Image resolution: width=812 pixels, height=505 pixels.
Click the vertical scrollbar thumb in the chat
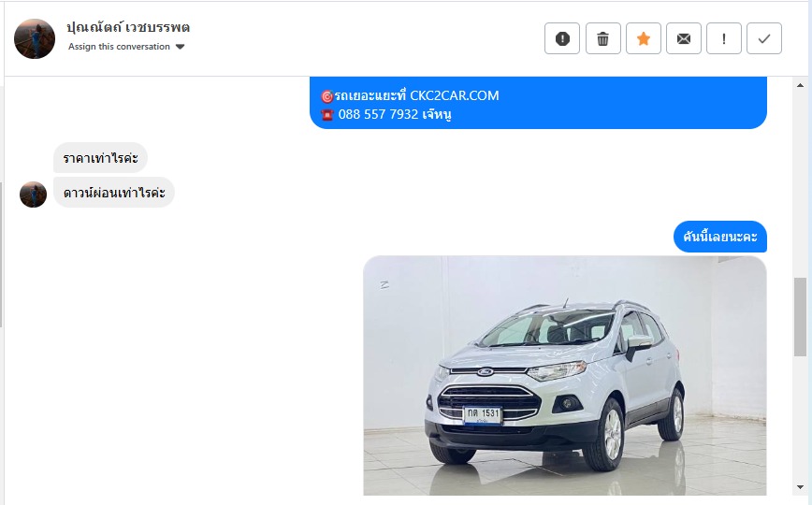[x=800, y=317]
